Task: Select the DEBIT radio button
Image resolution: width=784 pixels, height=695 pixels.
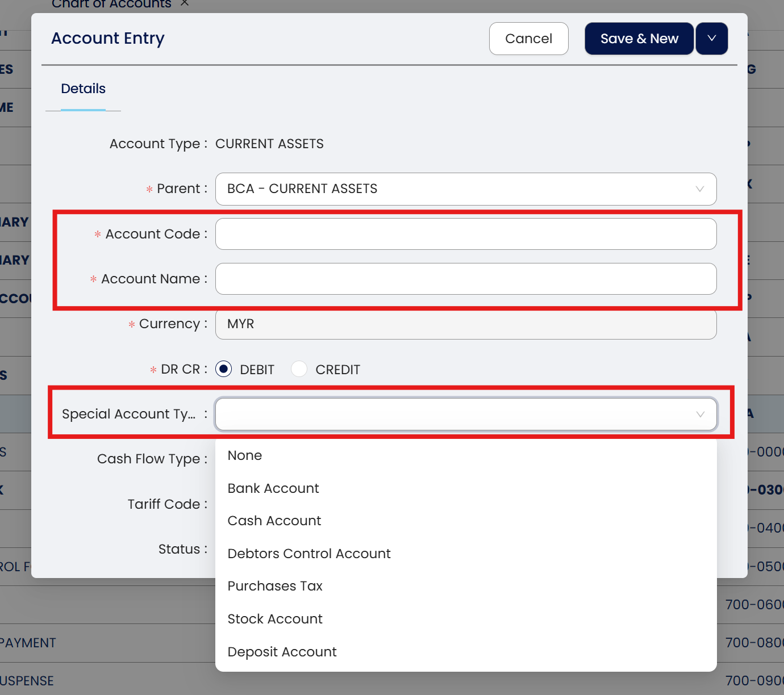Action: coord(224,370)
